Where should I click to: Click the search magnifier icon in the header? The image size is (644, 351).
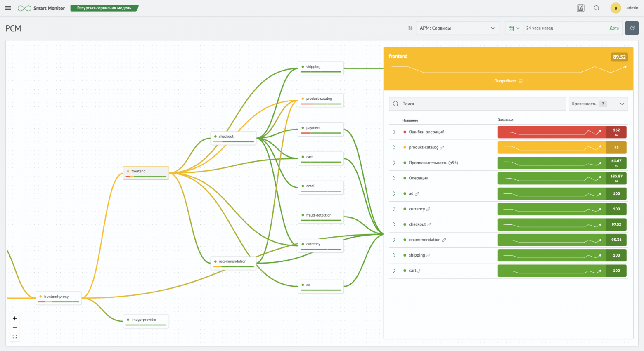tap(597, 8)
